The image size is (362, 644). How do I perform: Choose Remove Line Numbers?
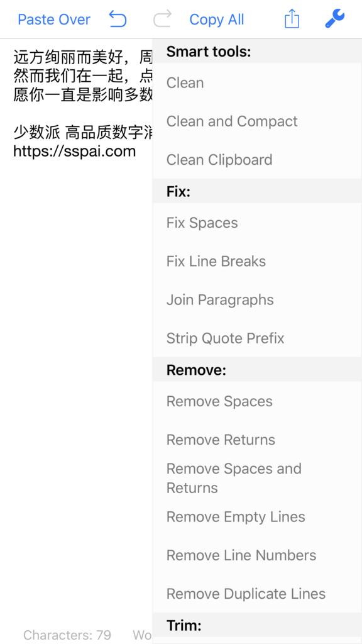(x=257, y=555)
